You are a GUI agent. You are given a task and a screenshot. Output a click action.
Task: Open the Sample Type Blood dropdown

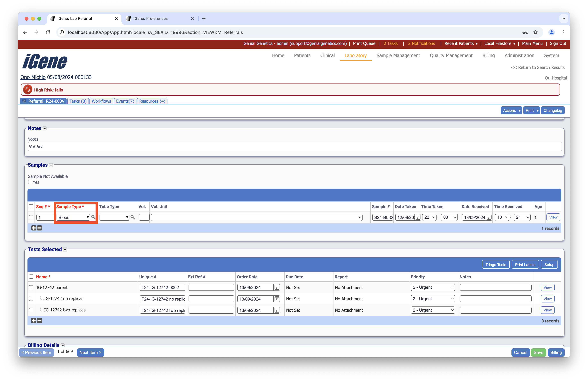tap(73, 217)
